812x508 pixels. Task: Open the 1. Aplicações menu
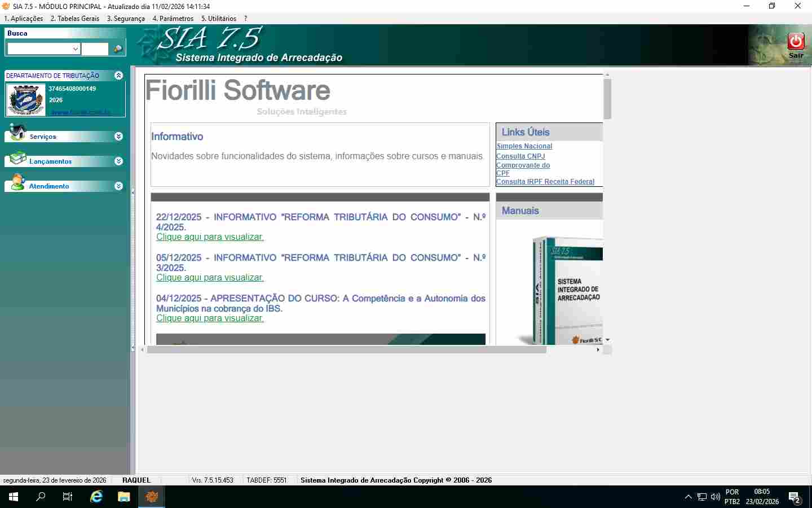[24, 19]
